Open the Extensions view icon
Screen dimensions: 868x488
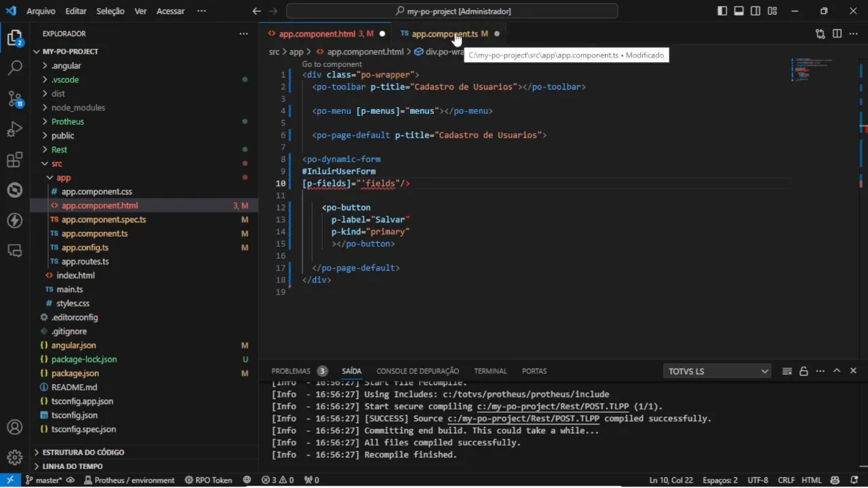[15, 161]
